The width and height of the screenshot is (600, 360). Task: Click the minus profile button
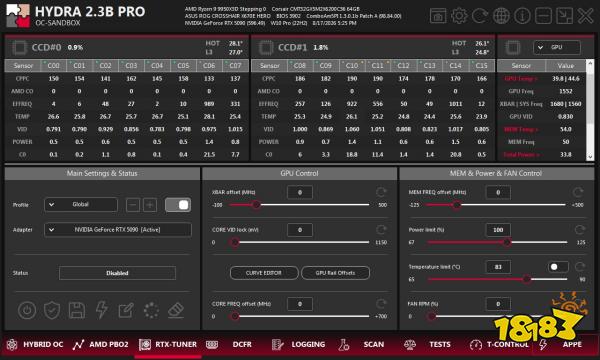click(x=133, y=205)
